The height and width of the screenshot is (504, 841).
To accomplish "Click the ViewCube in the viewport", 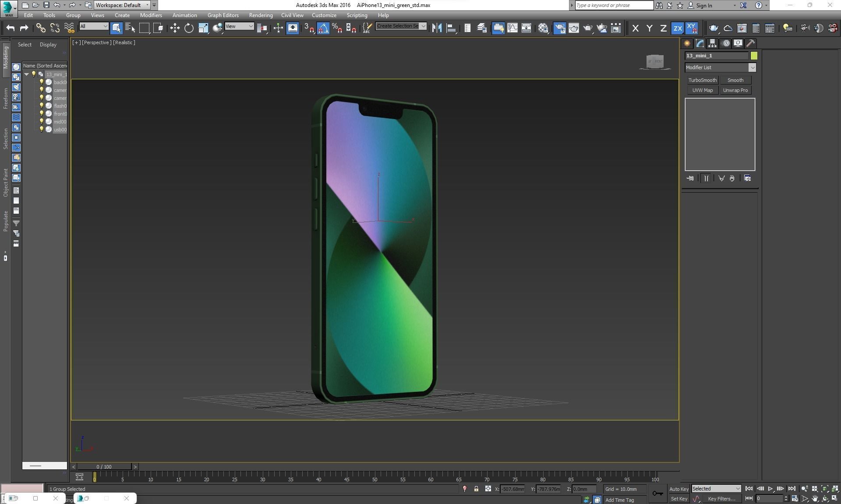I will click(655, 61).
